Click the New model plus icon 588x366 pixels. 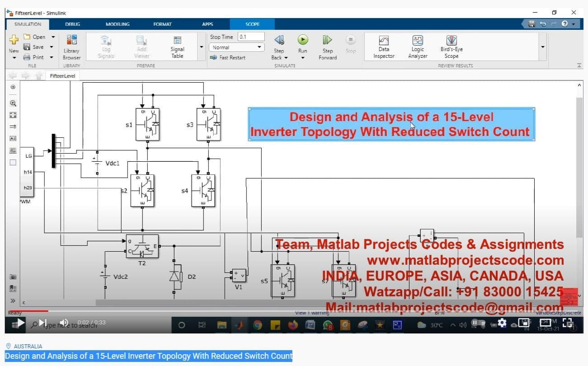pyautogui.click(x=14, y=40)
